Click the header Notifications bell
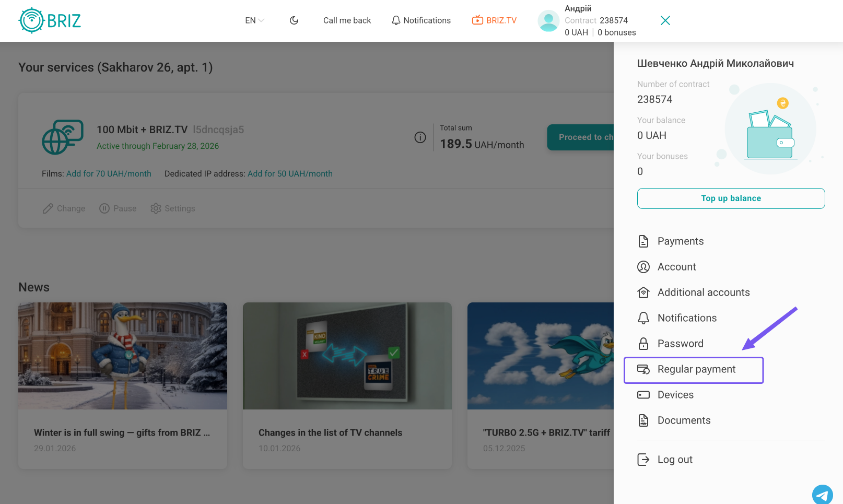Viewport: 843px width, 504px height. point(421,20)
